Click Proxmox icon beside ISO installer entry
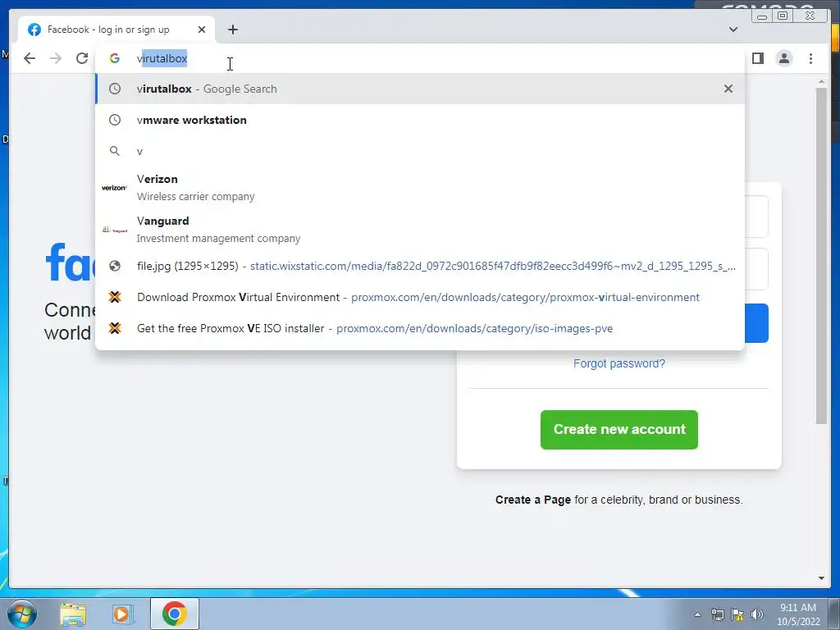 [115, 328]
